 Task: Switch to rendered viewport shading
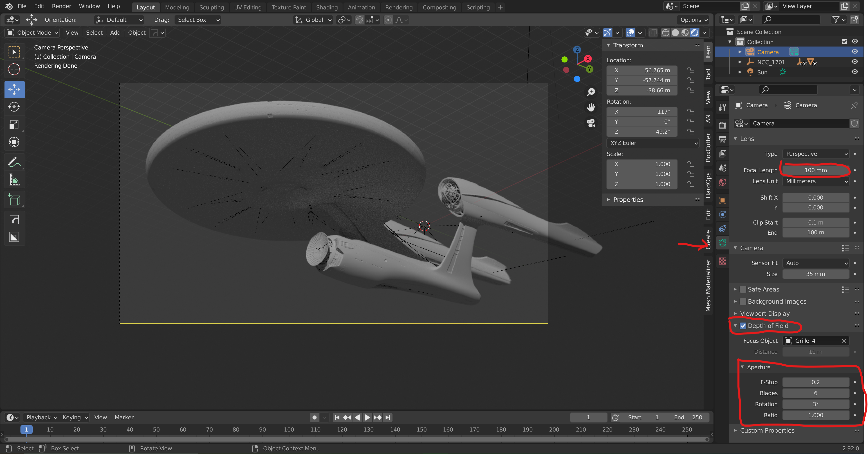[695, 33]
